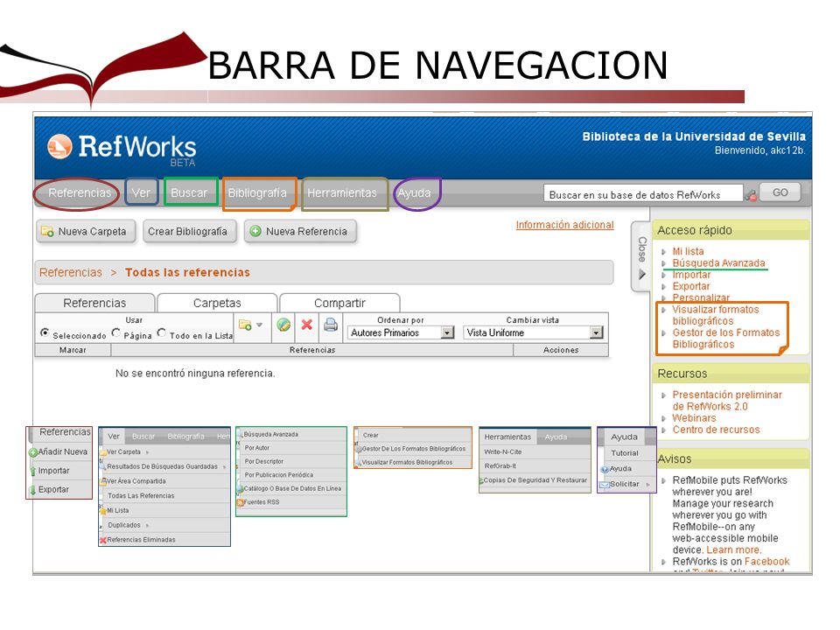The height and width of the screenshot is (630, 840).
Task: Click the globe icon in references toolbar
Action: (283, 325)
